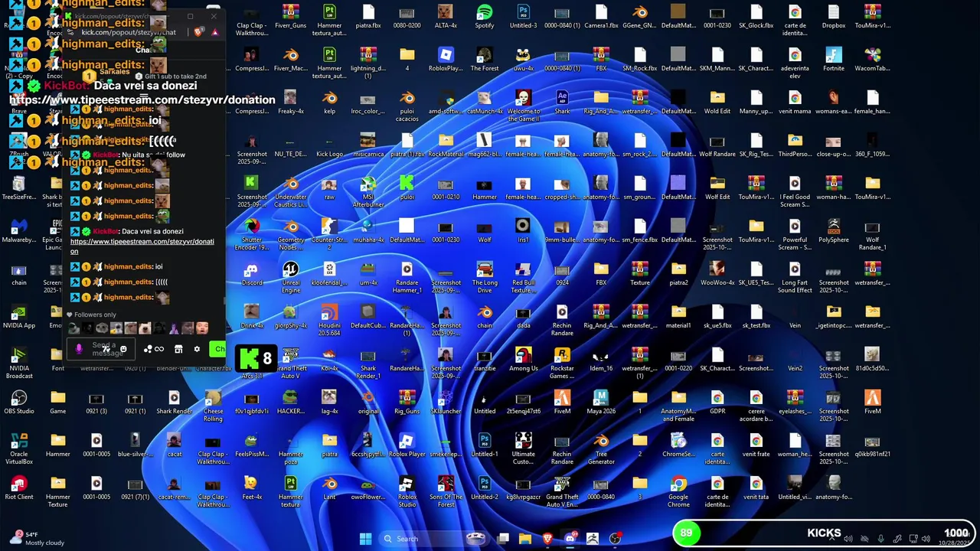Launch Riot Client from the desktop

[x=19, y=488]
